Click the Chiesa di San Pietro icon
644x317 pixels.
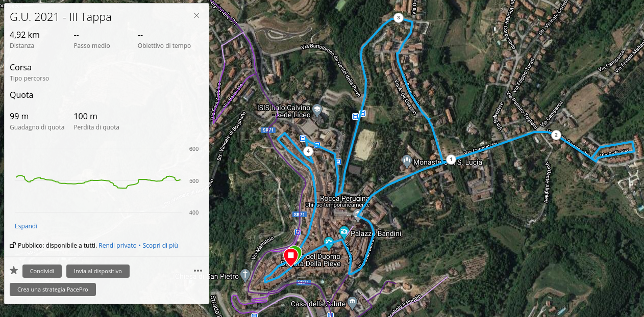(245, 275)
